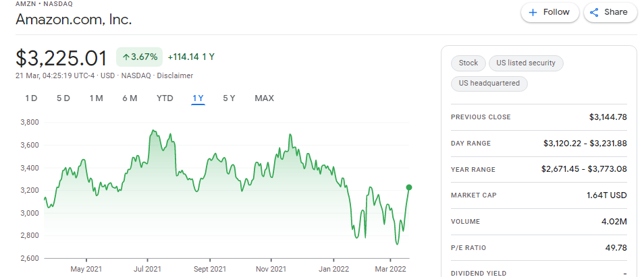Click the P/E RATIO label
Image resolution: width=644 pixels, height=277 pixels.
[x=468, y=248]
